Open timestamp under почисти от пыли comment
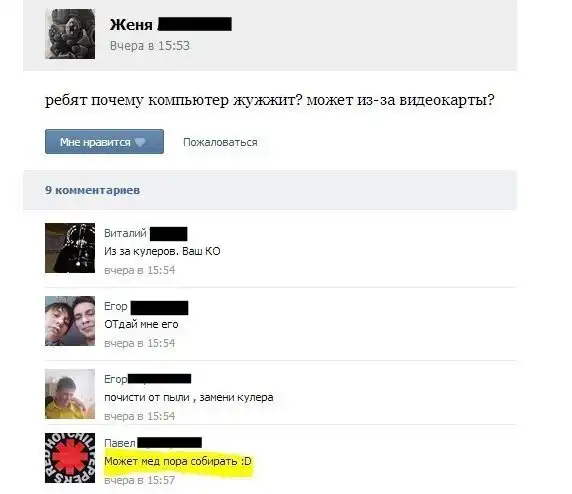Image resolution: width=572 pixels, height=494 pixels. 140,416
